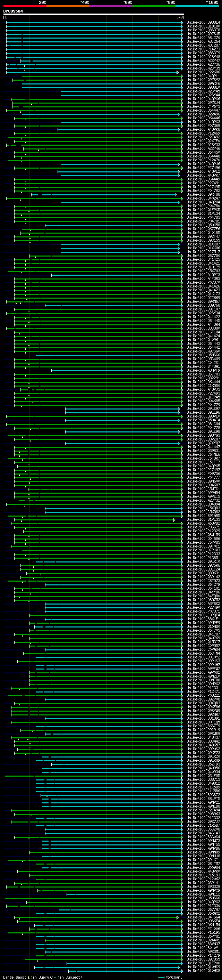The image size is (222, 980).
Task: Select the UniRef100_C6TNE6 label
Action: [x=203, y=454]
